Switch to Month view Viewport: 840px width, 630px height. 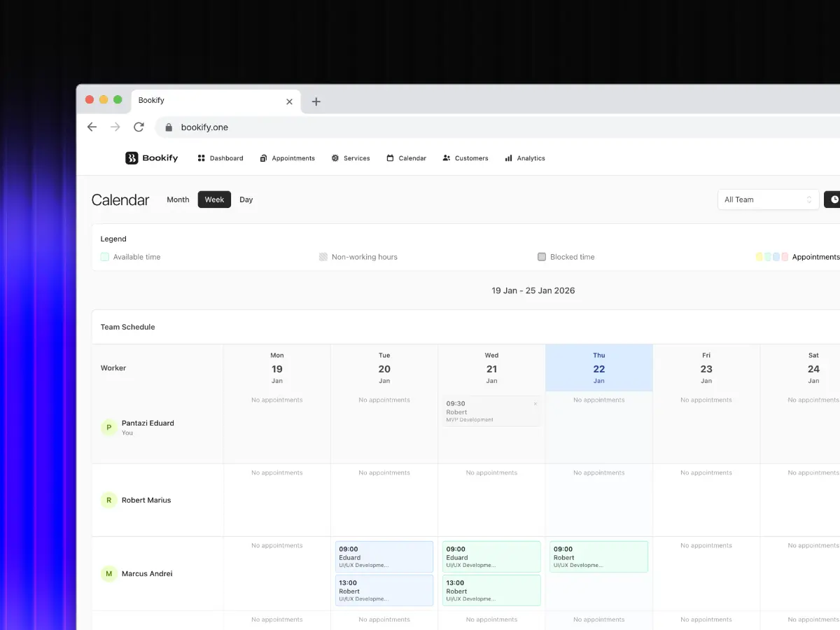(178, 199)
